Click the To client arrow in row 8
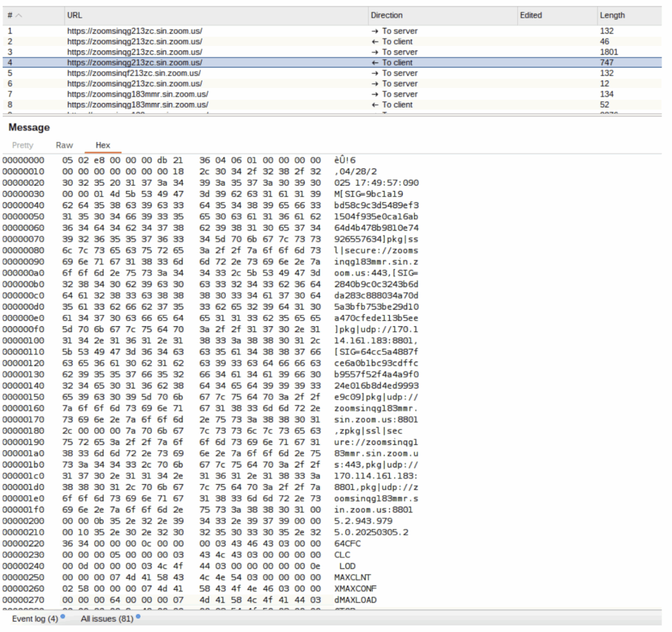 (x=375, y=104)
